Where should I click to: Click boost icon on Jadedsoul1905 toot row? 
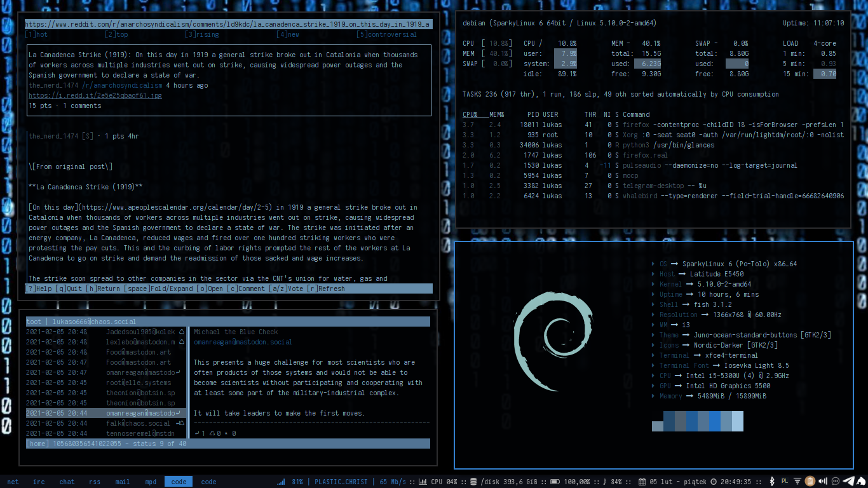[182, 332]
